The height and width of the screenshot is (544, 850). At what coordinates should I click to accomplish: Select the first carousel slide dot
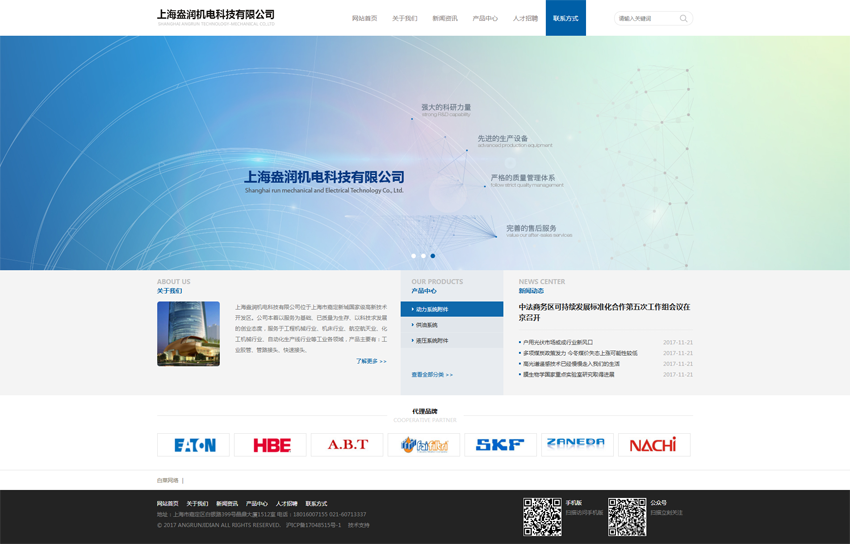coord(413,256)
